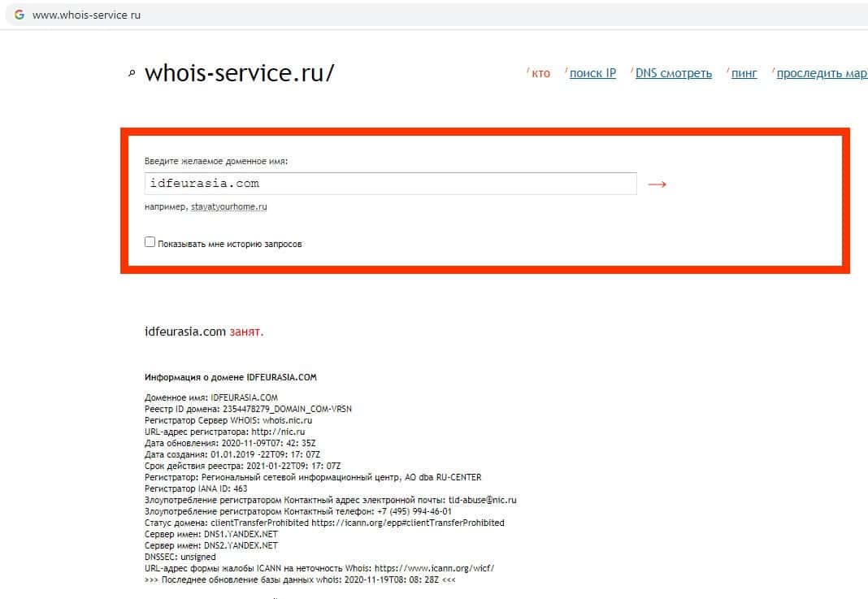Open the 'пинг' tool link

(x=744, y=73)
